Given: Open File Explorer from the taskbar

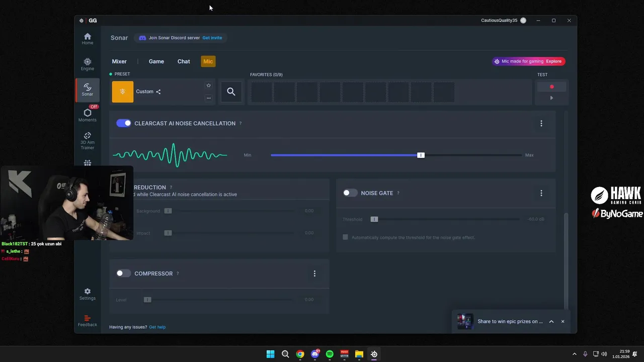Looking at the screenshot, I should (x=359, y=354).
